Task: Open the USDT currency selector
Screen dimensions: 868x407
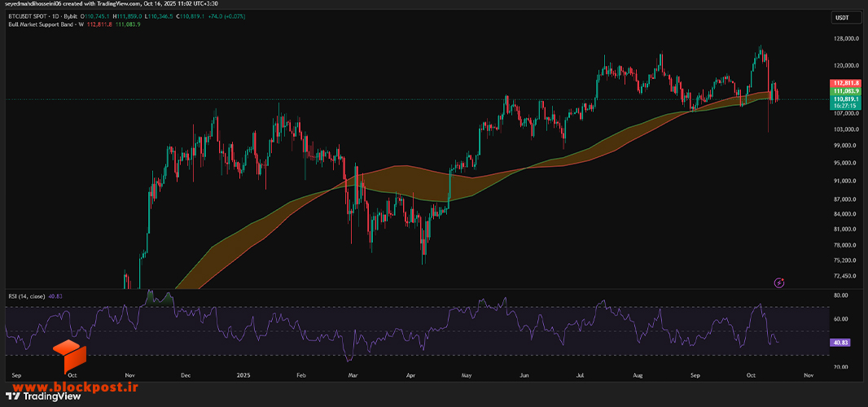Action: pyautogui.click(x=841, y=18)
